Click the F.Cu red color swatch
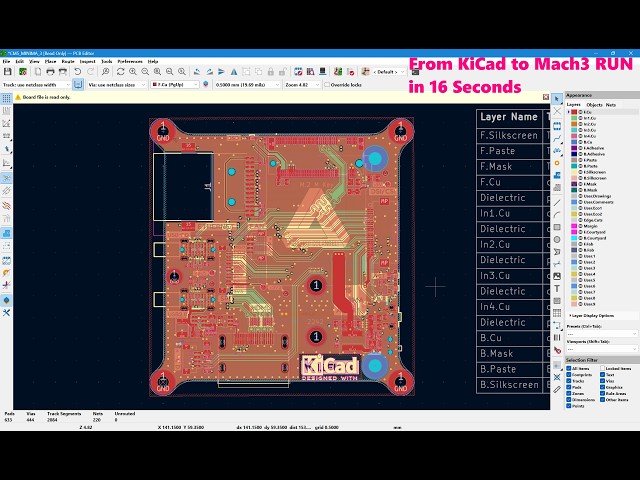 click(574, 112)
